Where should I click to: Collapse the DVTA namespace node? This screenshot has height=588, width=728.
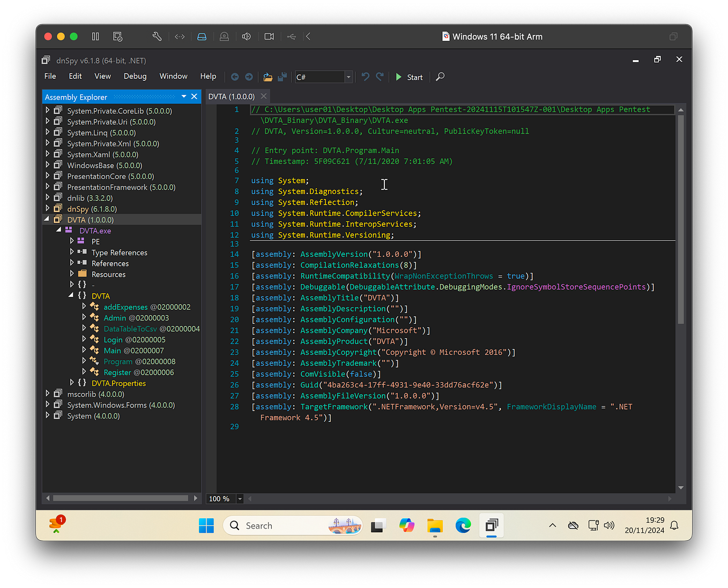(71, 295)
